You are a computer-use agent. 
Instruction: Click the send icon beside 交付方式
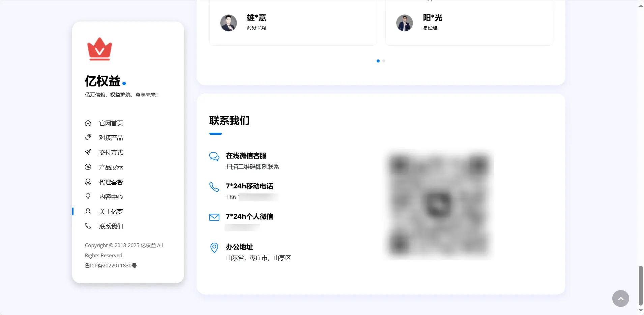tap(88, 152)
